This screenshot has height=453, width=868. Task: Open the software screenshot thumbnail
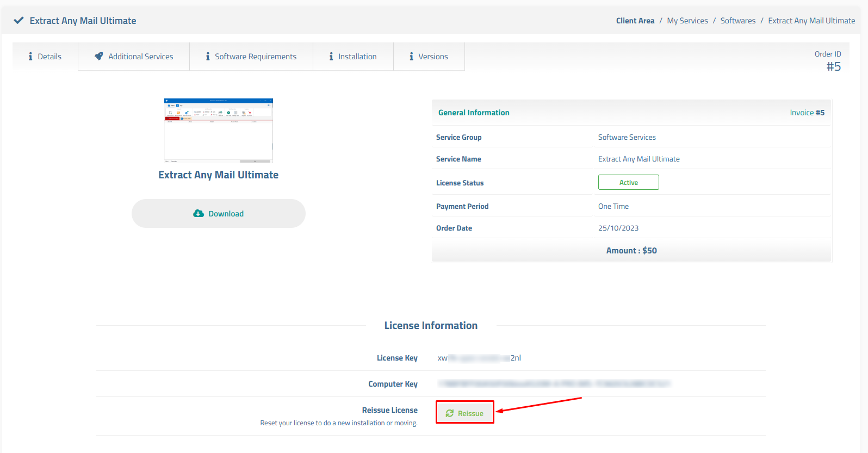click(219, 131)
